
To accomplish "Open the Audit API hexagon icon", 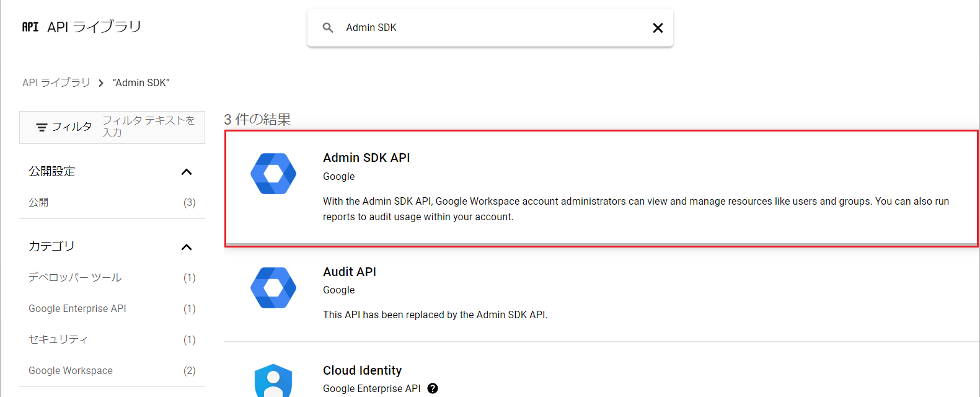I will [x=273, y=288].
